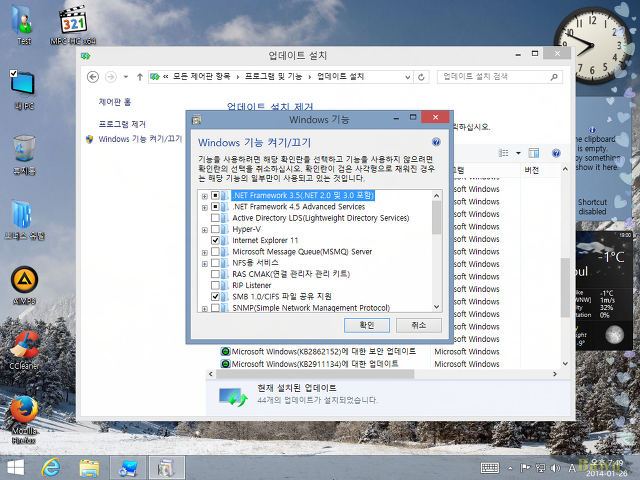
Task: Expand .NET Framework 4.5 Advanced Services node
Action: 204,208
